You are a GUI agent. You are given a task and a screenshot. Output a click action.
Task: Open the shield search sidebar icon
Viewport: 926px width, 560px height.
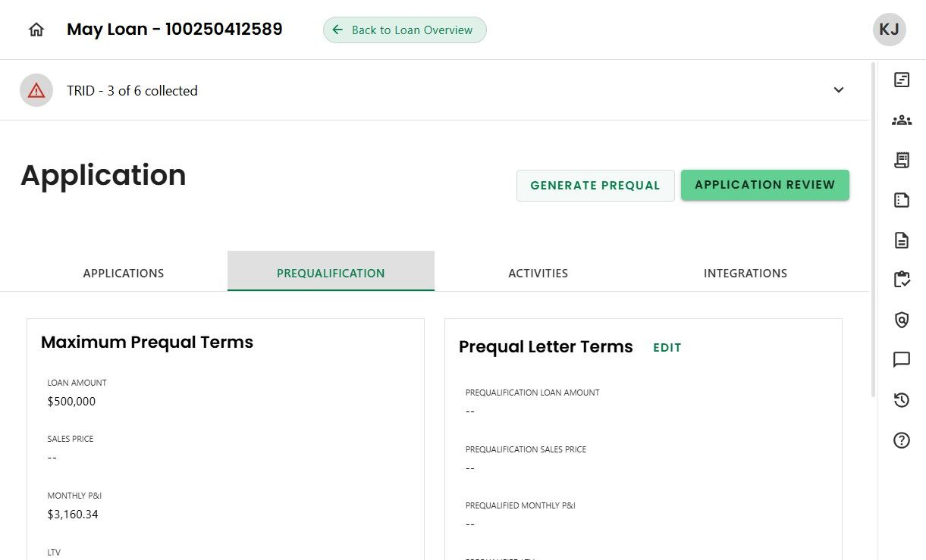tap(902, 320)
